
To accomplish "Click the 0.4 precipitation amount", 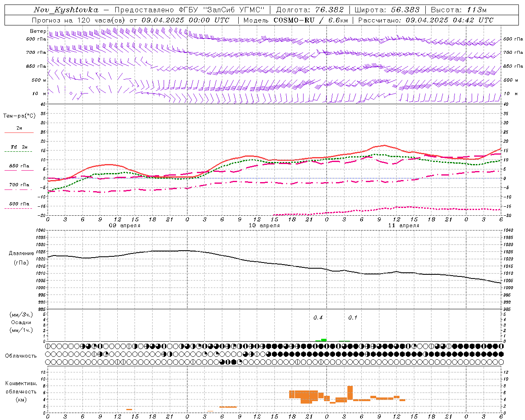I will [x=318, y=318].
